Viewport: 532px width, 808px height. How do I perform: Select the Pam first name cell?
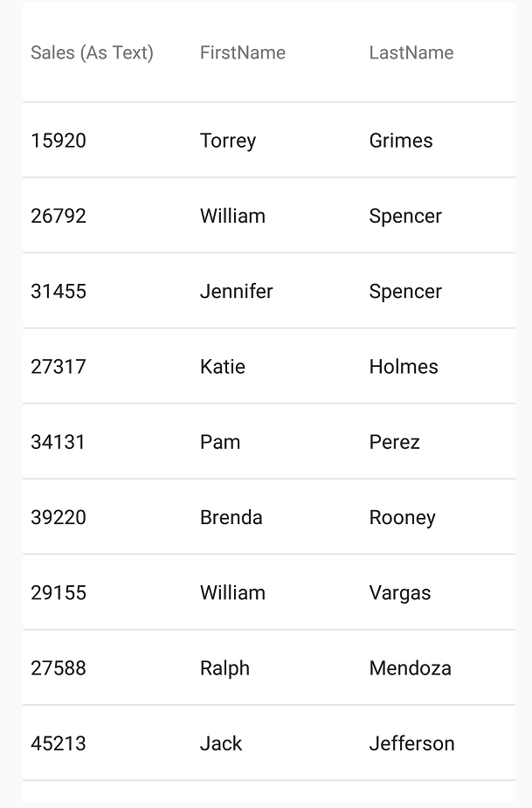220,442
